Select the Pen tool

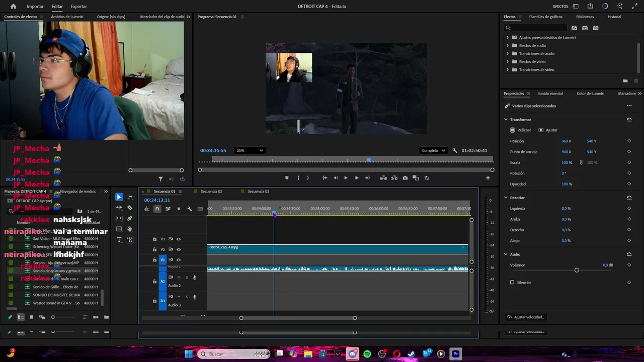click(130, 218)
